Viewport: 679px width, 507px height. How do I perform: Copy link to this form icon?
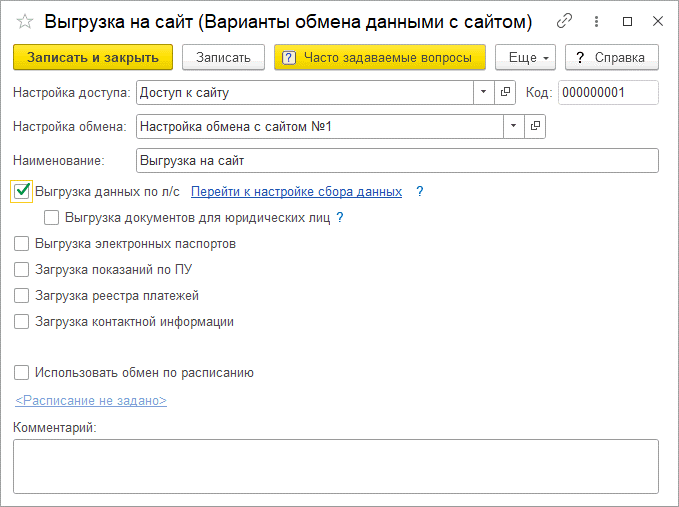coord(565,21)
